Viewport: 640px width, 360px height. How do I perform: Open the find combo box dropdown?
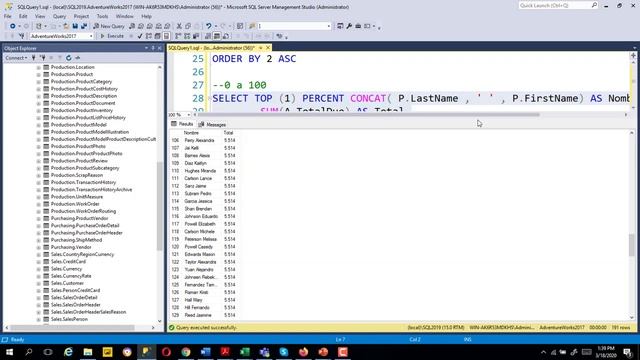(329, 26)
